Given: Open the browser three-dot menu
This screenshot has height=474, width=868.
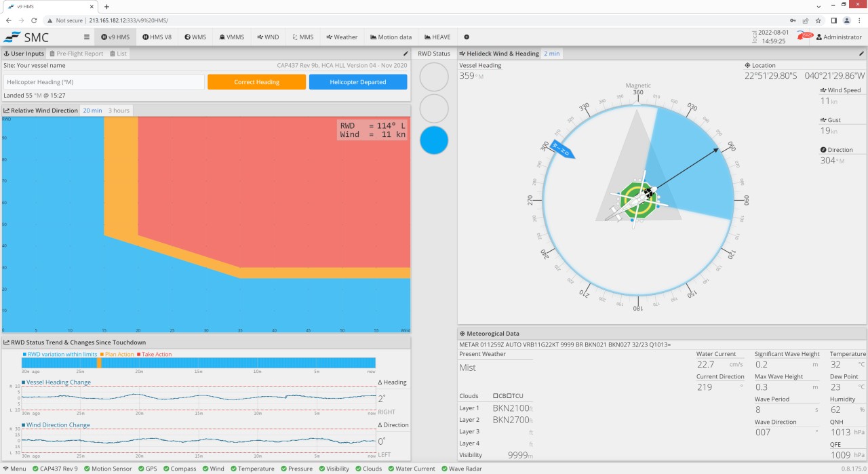Looking at the screenshot, I should click(x=859, y=20).
